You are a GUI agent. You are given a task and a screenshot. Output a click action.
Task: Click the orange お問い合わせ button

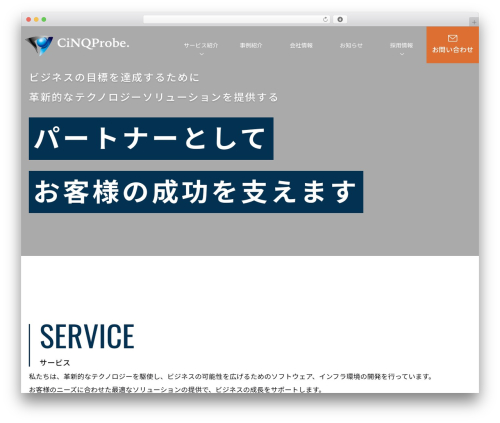(452, 45)
